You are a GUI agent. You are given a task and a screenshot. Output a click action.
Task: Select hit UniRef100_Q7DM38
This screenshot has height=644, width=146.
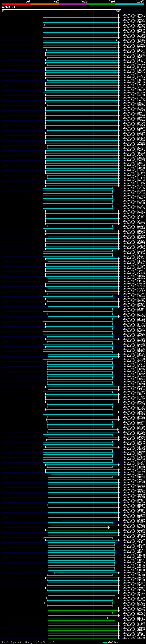point(133,168)
